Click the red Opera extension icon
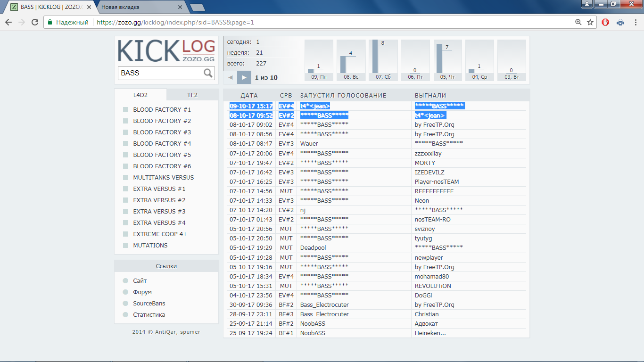 [605, 22]
